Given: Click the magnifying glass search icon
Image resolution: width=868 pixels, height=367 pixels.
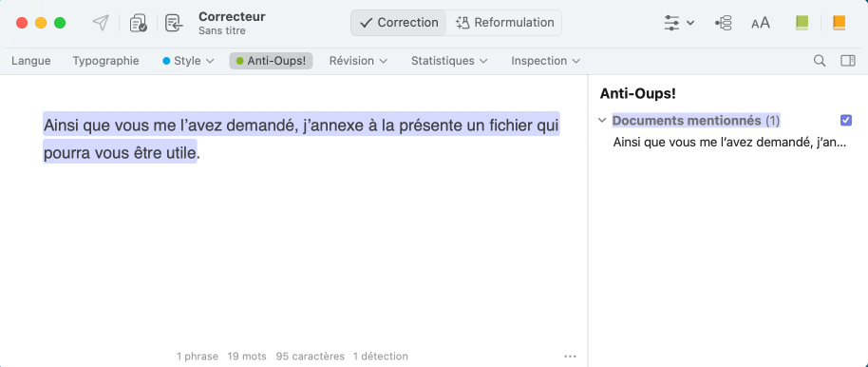Looking at the screenshot, I should pos(820,61).
